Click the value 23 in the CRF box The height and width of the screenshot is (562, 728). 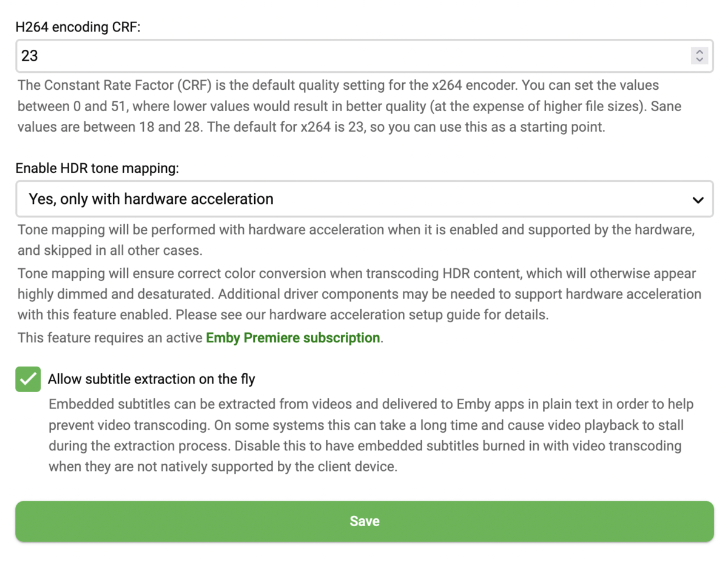(x=30, y=56)
